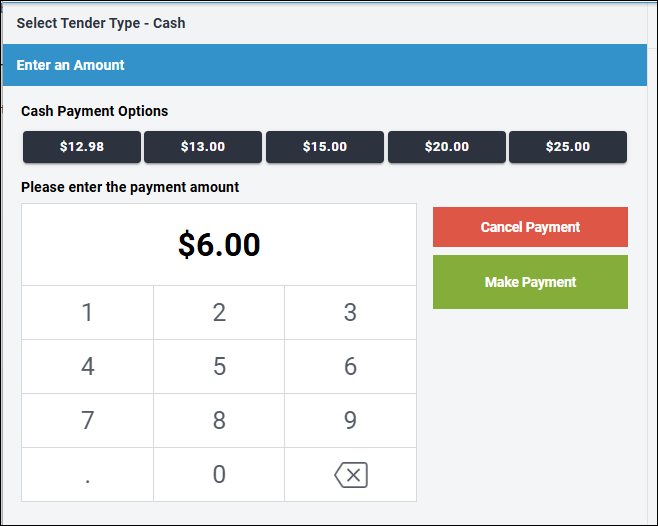Pick the $20.00 cash payment button
This screenshot has width=658, height=526.
pyautogui.click(x=446, y=147)
